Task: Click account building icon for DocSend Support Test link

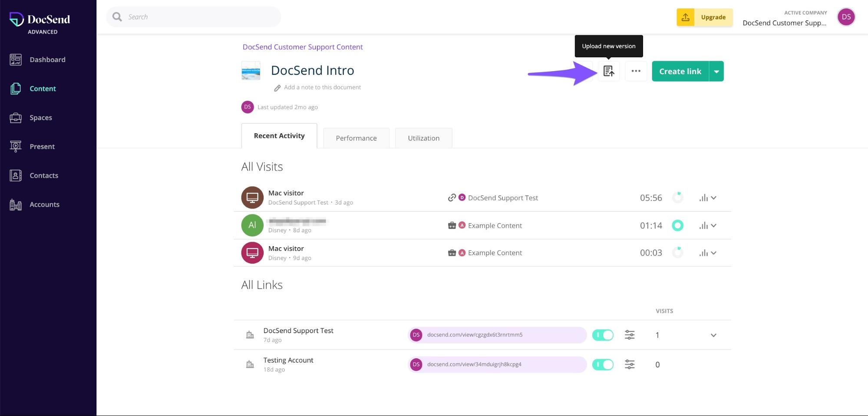Action: click(x=250, y=335)
